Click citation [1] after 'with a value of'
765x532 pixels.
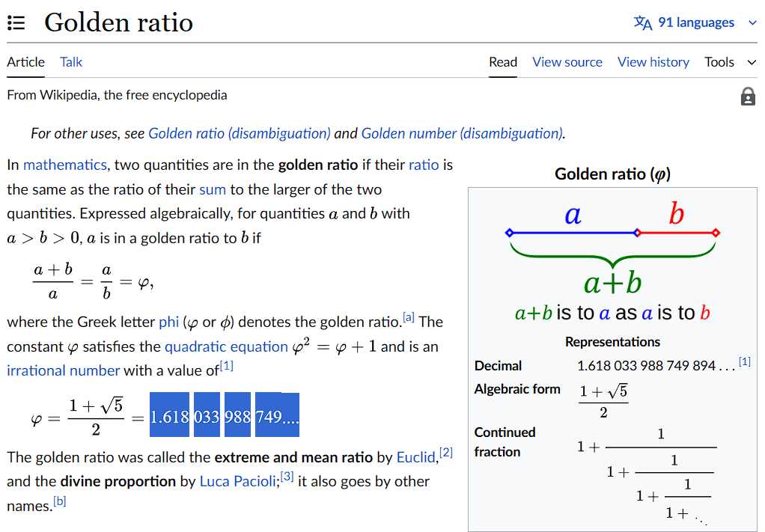pyautogui.click(x=226, y=365)
